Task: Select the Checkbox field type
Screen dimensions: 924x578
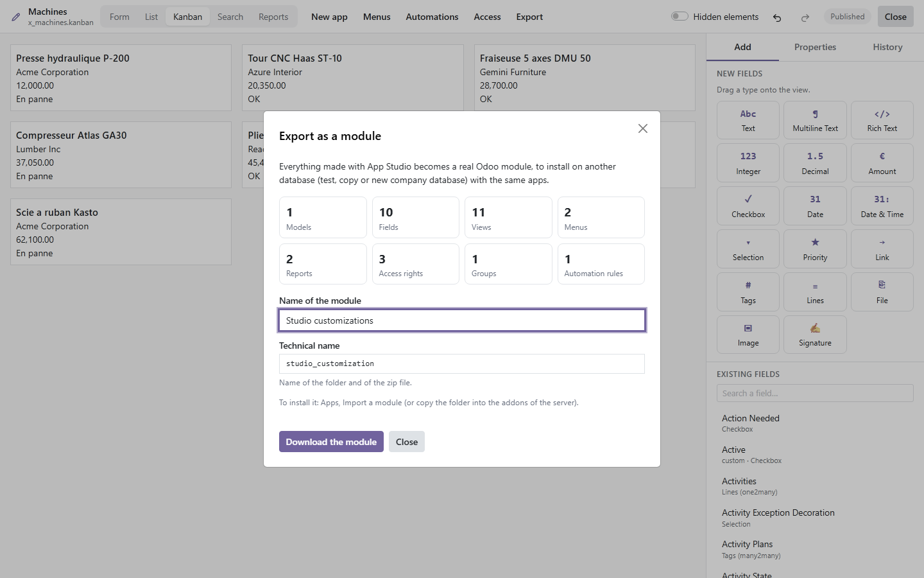Action: point(748,206)
